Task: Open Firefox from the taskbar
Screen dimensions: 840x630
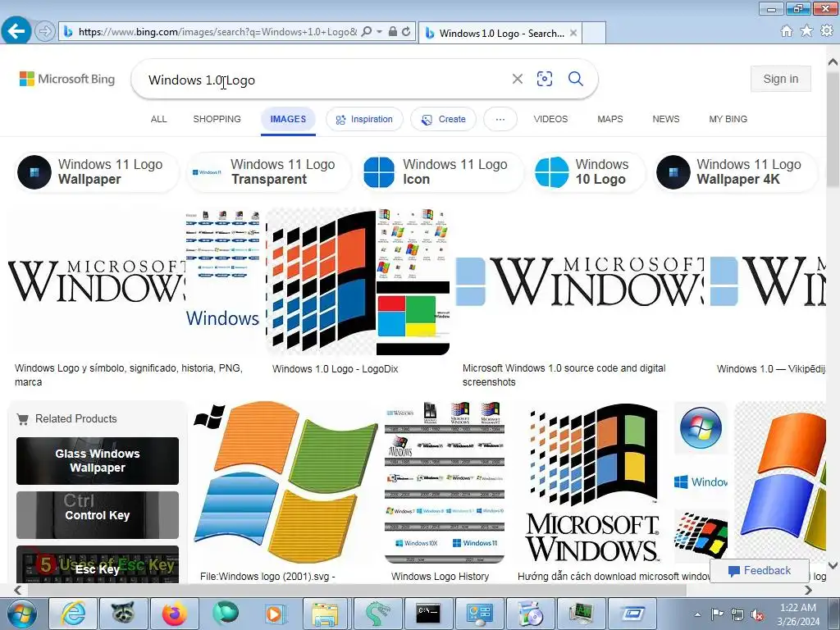Action: [175, 614]
